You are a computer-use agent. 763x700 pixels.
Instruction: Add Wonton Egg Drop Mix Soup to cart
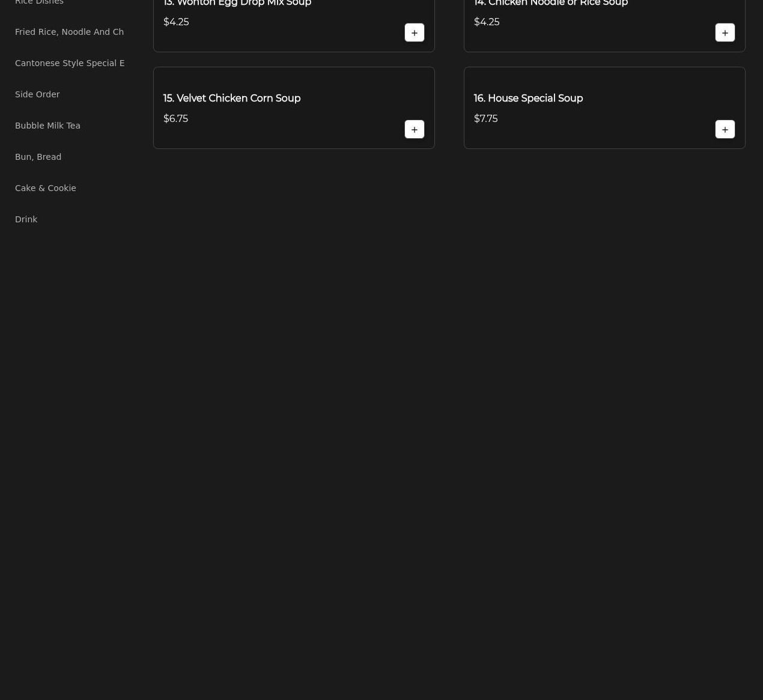click(x=414, y=32)
